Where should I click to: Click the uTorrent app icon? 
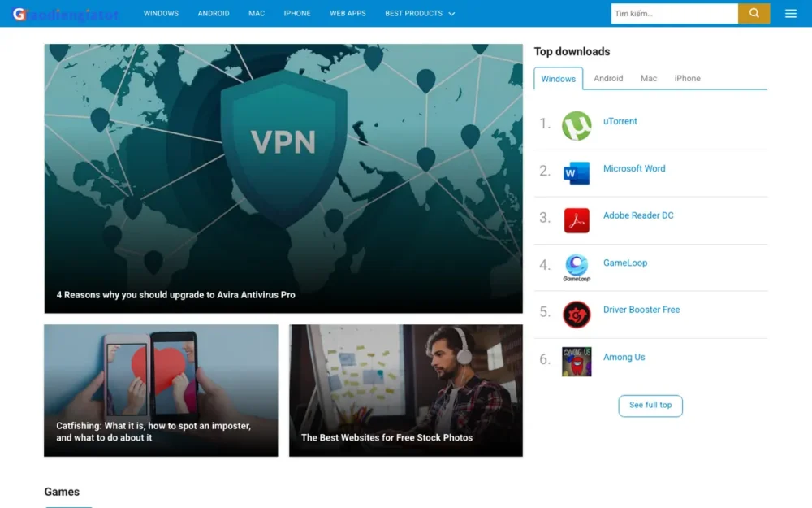click(x=577, y=126)
